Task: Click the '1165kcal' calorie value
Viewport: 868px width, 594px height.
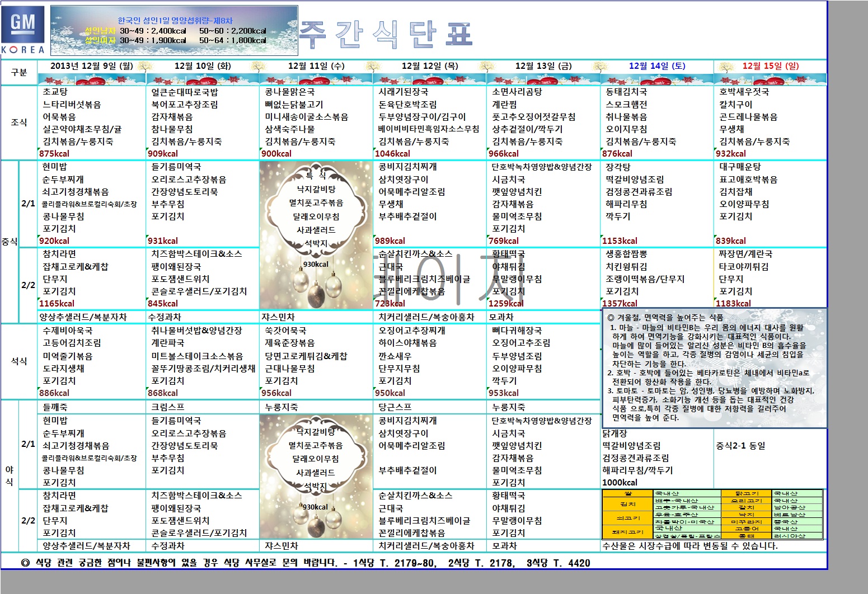Action: 57,304
